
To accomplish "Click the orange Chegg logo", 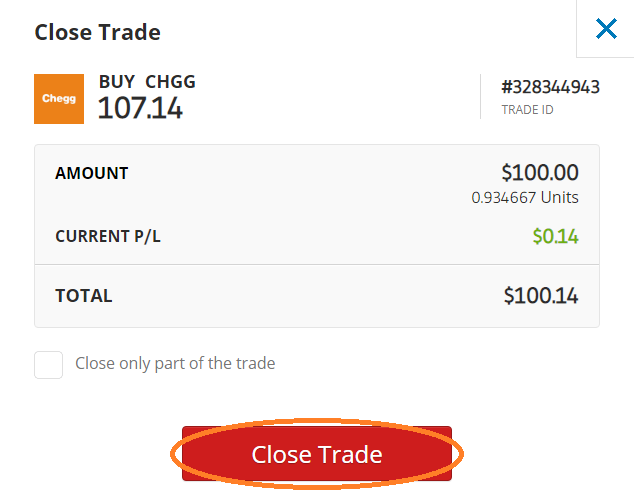I will [x=59, y=99].
